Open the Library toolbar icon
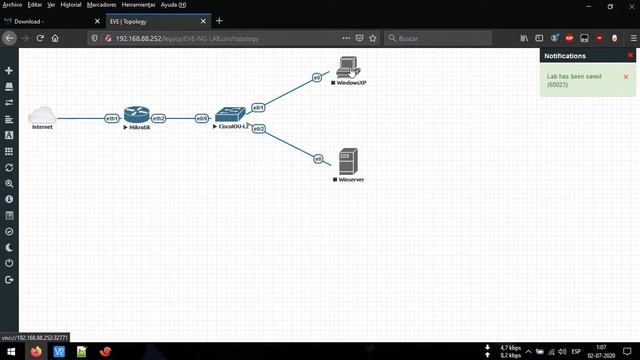 [524, 38]
